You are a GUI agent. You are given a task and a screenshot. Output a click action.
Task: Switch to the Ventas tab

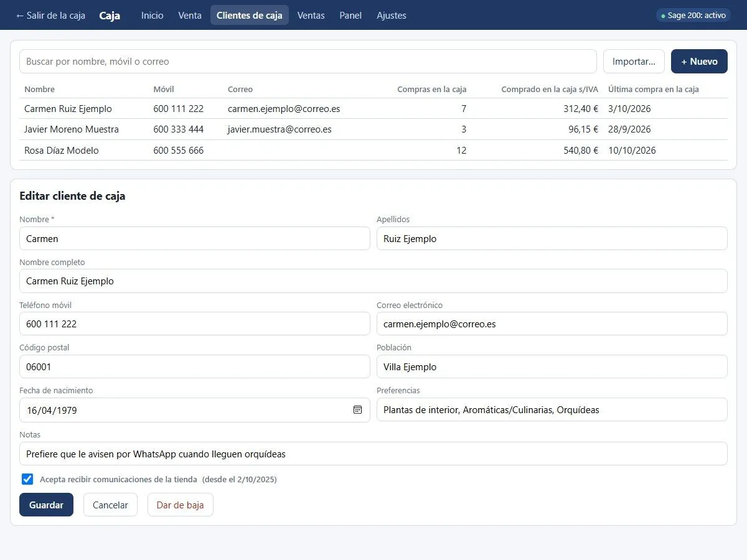pyautogui.click(x=311, y=16)
